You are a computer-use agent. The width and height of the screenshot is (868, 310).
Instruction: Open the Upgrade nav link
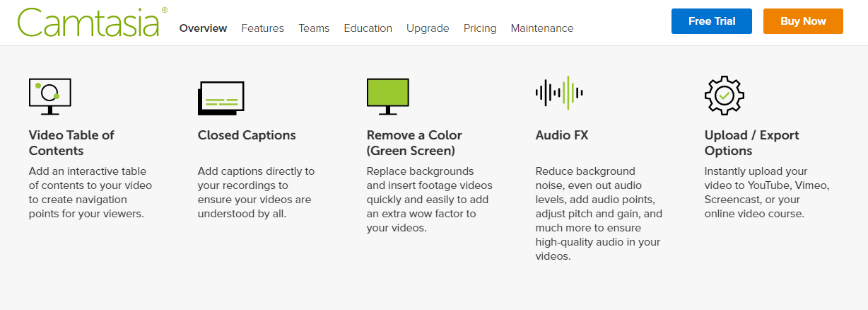pos(428,28)
